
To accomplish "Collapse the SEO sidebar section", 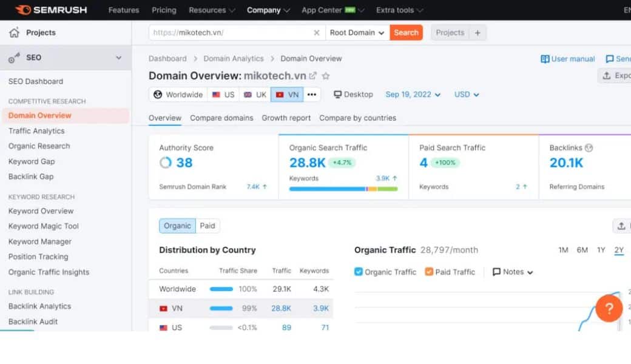I will tap(119, 58).
